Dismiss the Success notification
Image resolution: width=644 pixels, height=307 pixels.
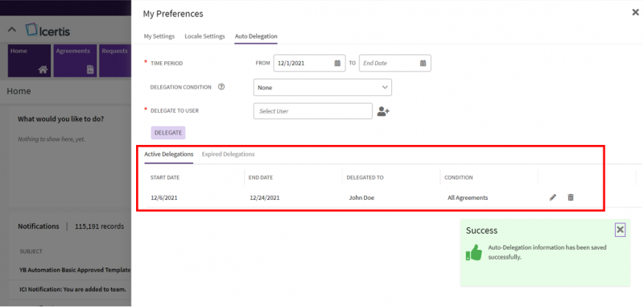pos(620,230)
